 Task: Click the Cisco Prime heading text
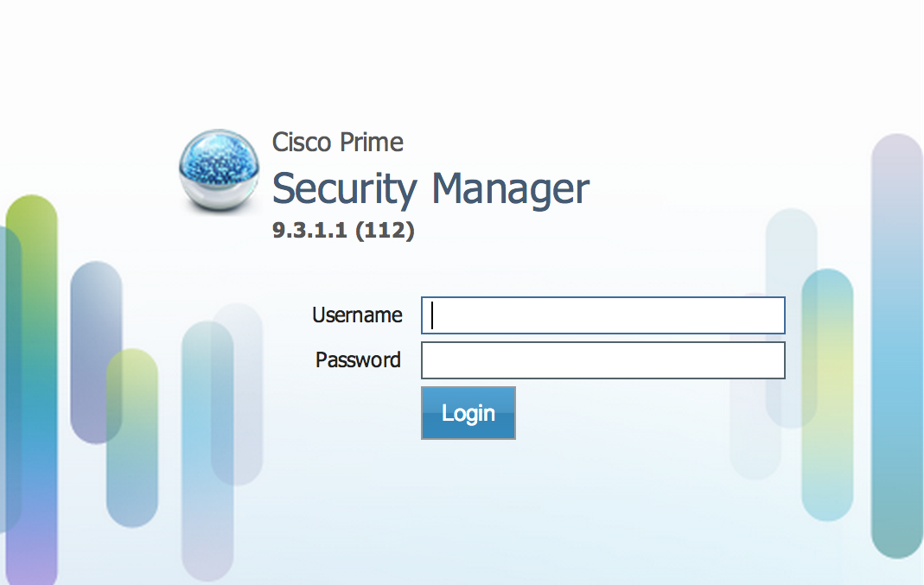[x=338, y=142]
